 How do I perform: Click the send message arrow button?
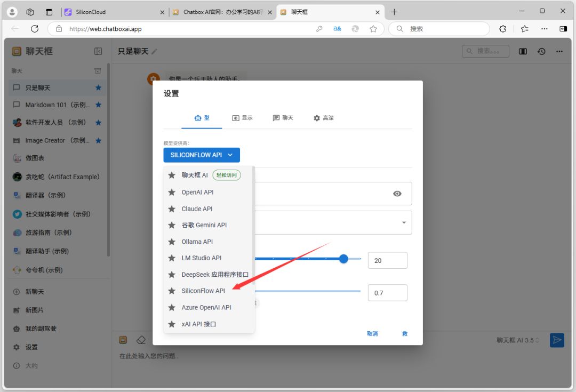pyautogui.click(x=557, y=340)
